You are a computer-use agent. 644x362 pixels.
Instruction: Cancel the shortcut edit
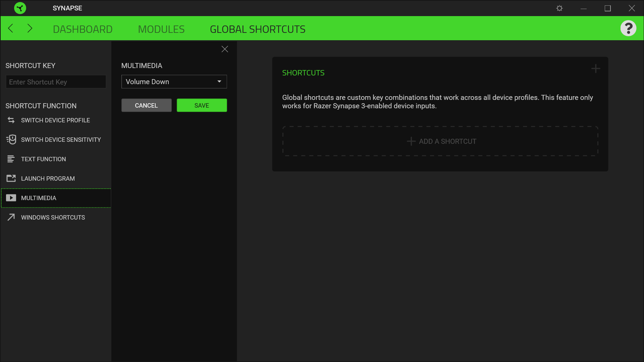(146, 105)
